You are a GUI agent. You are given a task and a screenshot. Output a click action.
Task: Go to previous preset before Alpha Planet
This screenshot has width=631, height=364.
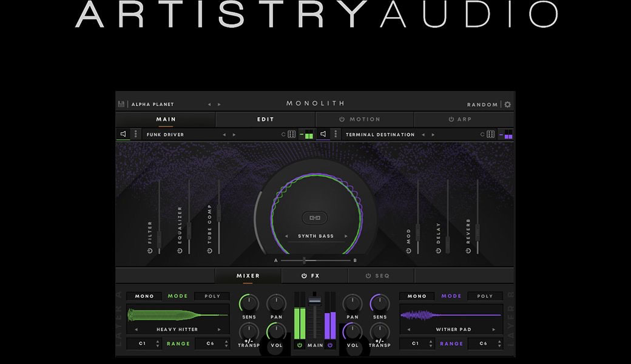pos(209,104)
